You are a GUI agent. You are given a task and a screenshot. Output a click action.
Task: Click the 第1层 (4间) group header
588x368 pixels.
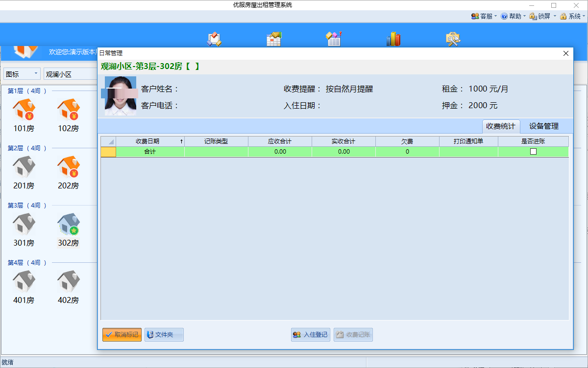coord(27,91)
